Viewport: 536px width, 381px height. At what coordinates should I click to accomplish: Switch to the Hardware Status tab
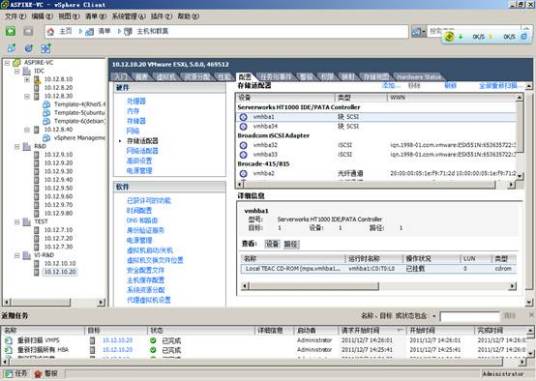point(419,77)
